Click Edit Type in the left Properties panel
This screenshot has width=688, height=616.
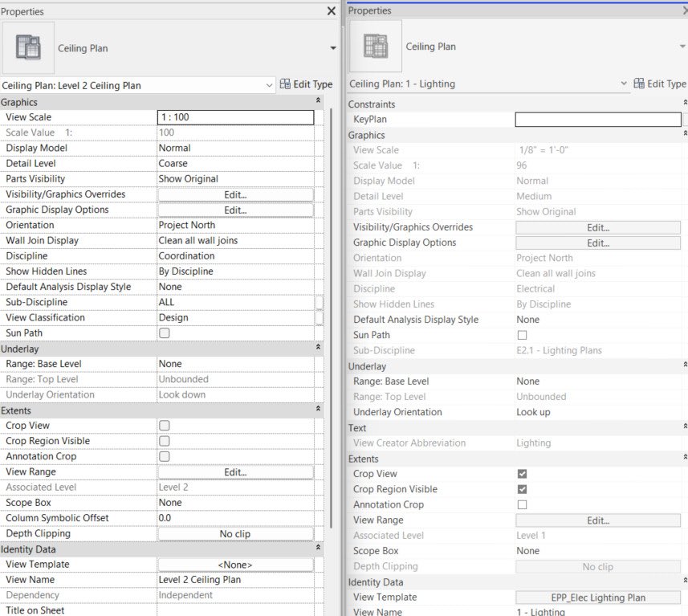click(x=306, y=84)
